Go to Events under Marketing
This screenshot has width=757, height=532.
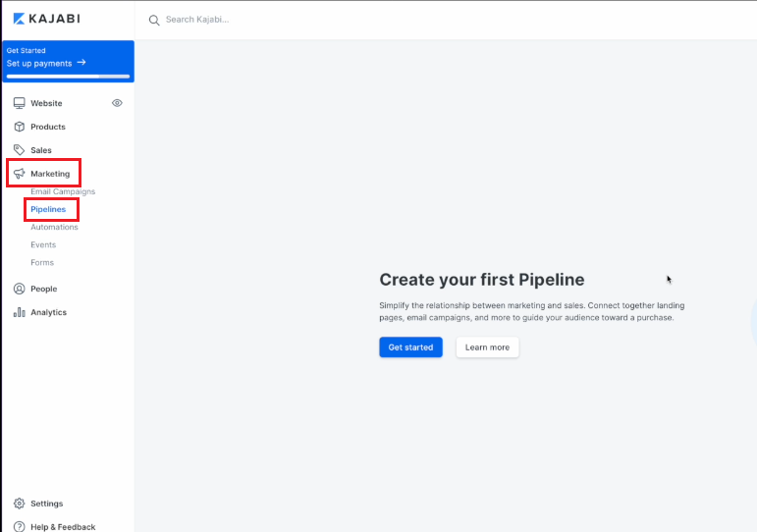point(43,244)
